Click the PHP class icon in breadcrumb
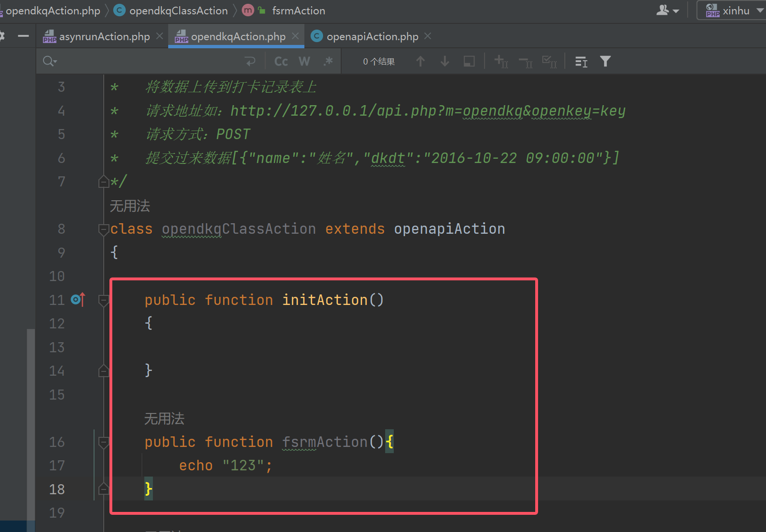This screenshot has height=532, width=766. [119, 11]
